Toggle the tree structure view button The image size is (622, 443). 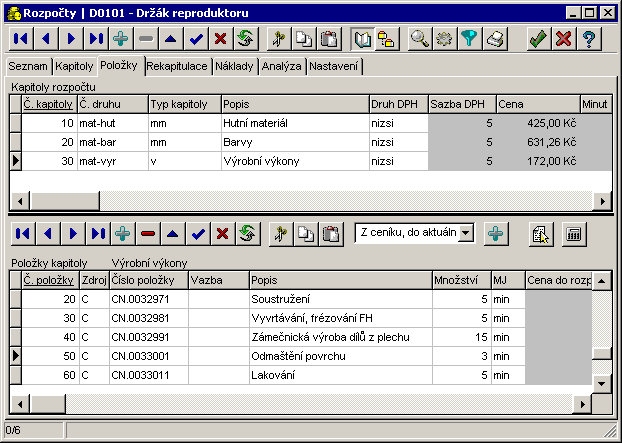[385, 39]
